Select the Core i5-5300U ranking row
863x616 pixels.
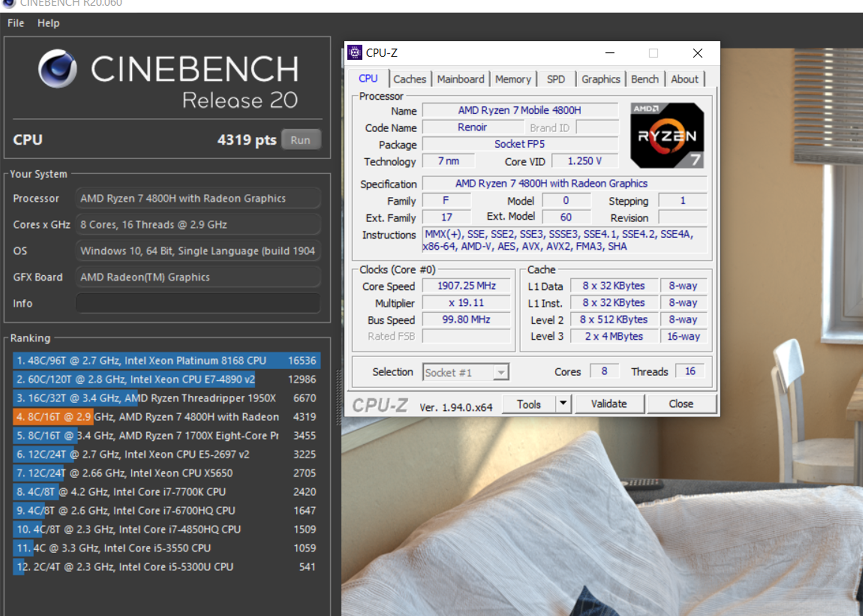(x=166, y=567)
